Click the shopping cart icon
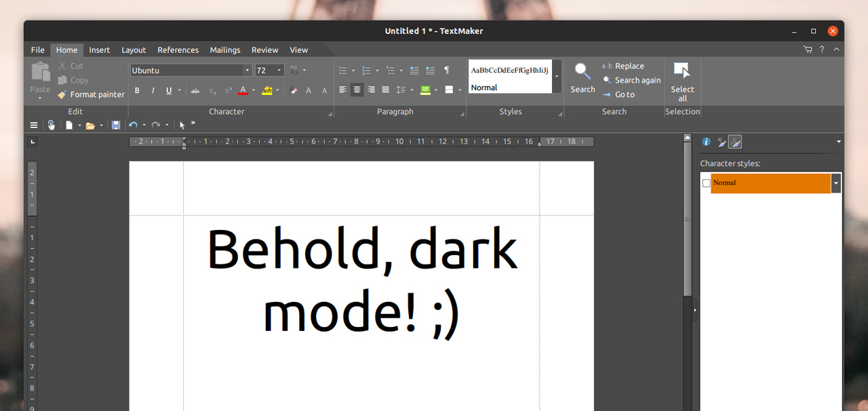868x411 pixels. coord(808,50)
